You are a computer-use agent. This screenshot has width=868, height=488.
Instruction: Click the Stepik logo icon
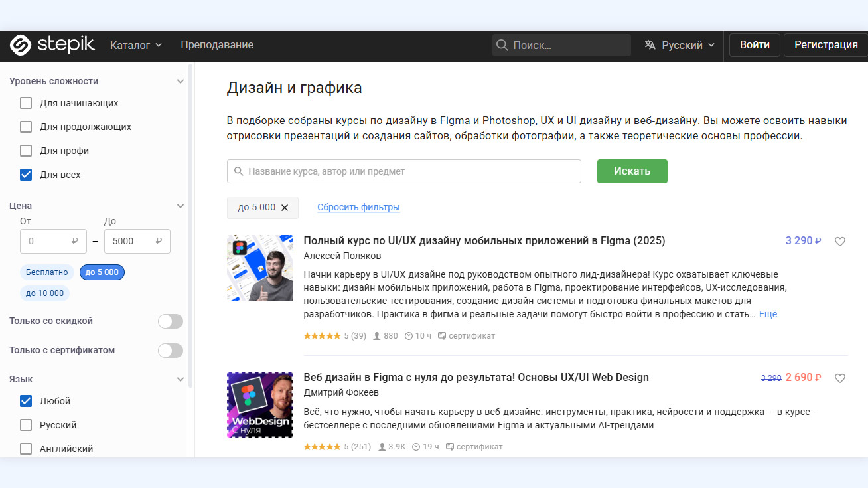21,45
